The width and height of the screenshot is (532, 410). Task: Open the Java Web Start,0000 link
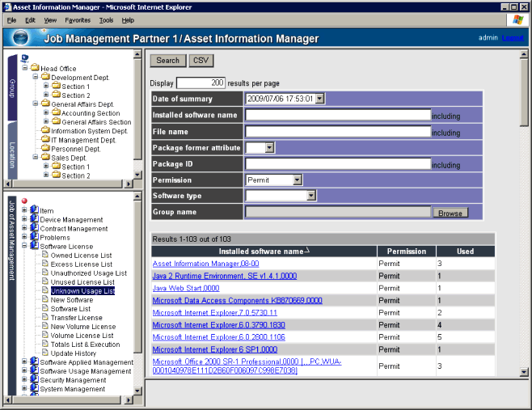[x=186, y=288]
